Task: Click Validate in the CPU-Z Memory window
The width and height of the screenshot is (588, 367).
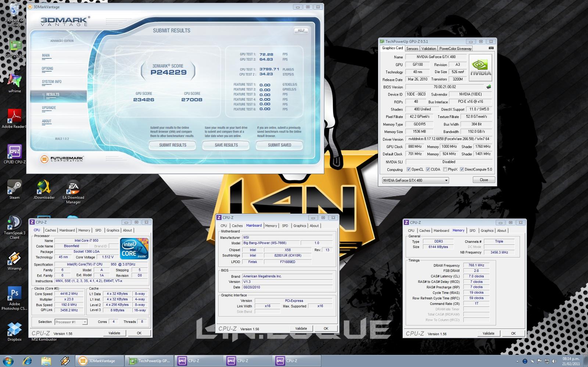Action: click(488, 333)
